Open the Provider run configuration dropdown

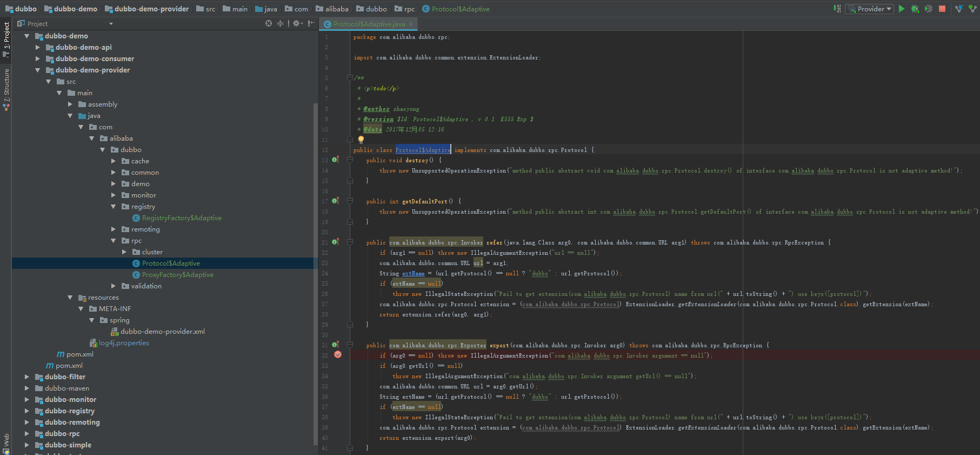tap(870, 9)
